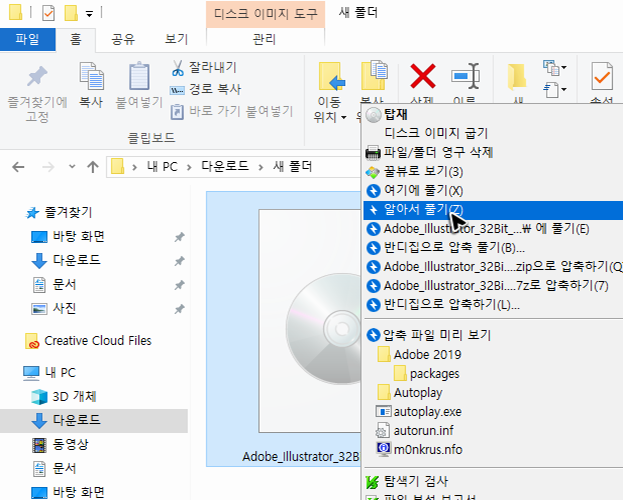This screenshot has width=623, height=500.
Task: Click extract to Adobe_Illustrator_32Bit folder
Action: click(x=493, y=229)
